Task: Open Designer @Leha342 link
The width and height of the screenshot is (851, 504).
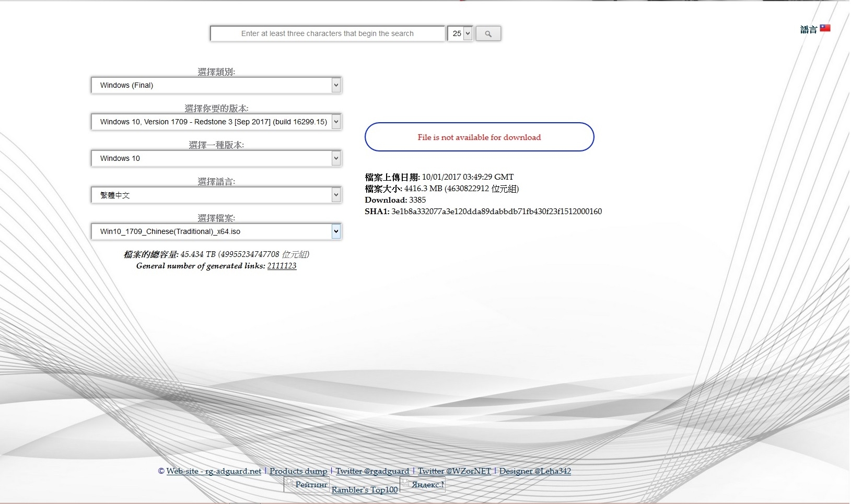Action: click(535, 471)
